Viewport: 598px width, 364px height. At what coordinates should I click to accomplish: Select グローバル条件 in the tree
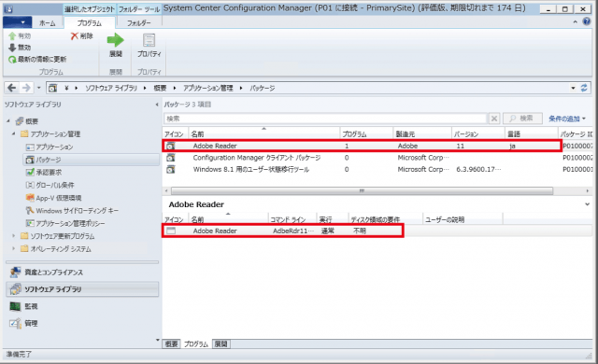(x=50, y=185)
